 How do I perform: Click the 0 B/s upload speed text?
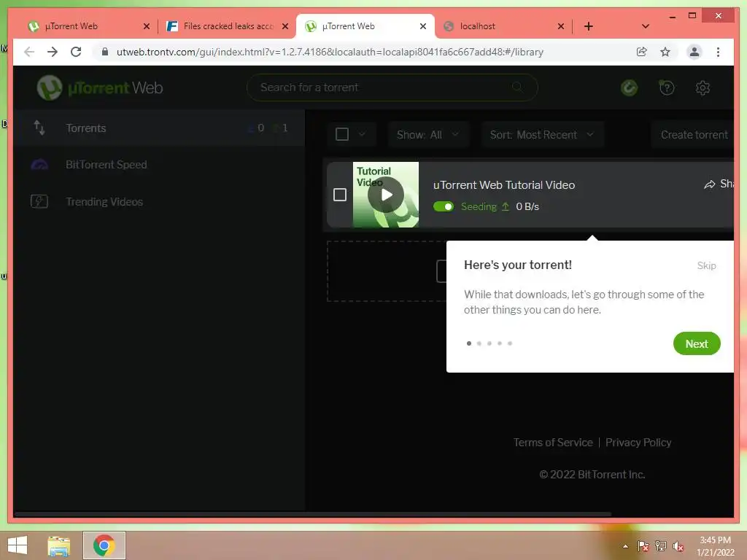click(x=527, y=206)
